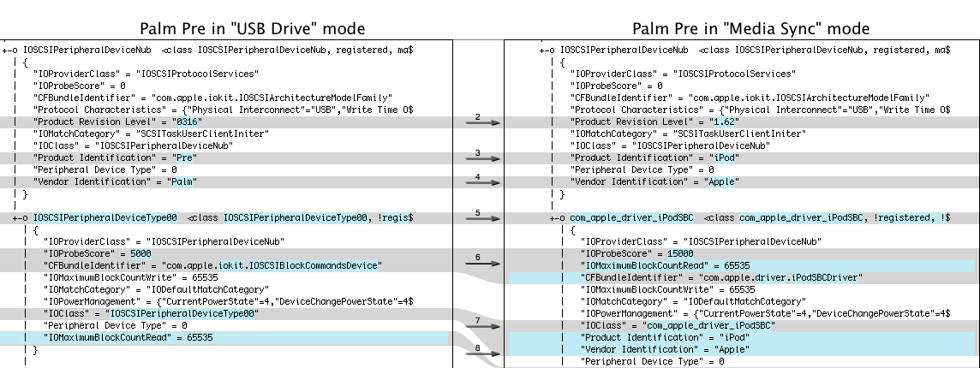Click Product Identification "Pre" line
Screen dimensions: 980x368
click(116, 158)
